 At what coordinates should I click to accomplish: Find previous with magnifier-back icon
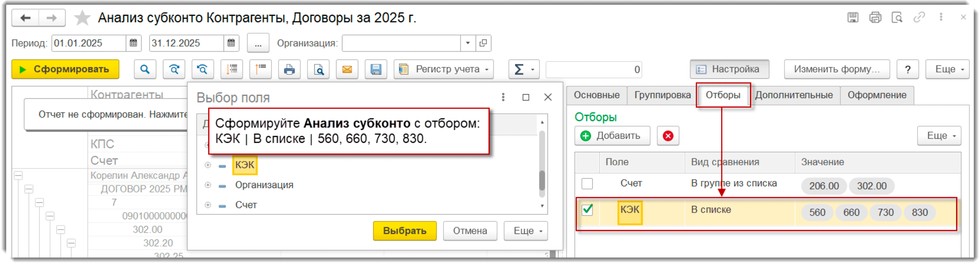coord(203,69)
